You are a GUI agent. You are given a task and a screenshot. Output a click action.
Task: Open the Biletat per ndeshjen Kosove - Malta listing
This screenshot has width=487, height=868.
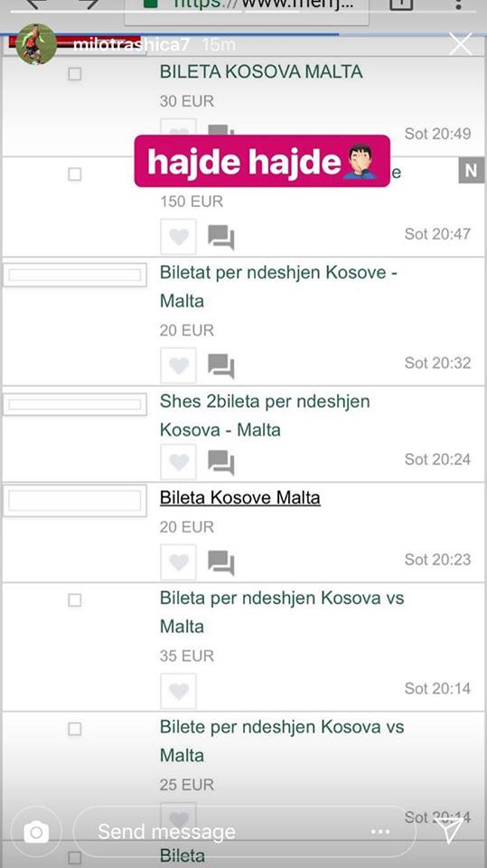[279, 287]
